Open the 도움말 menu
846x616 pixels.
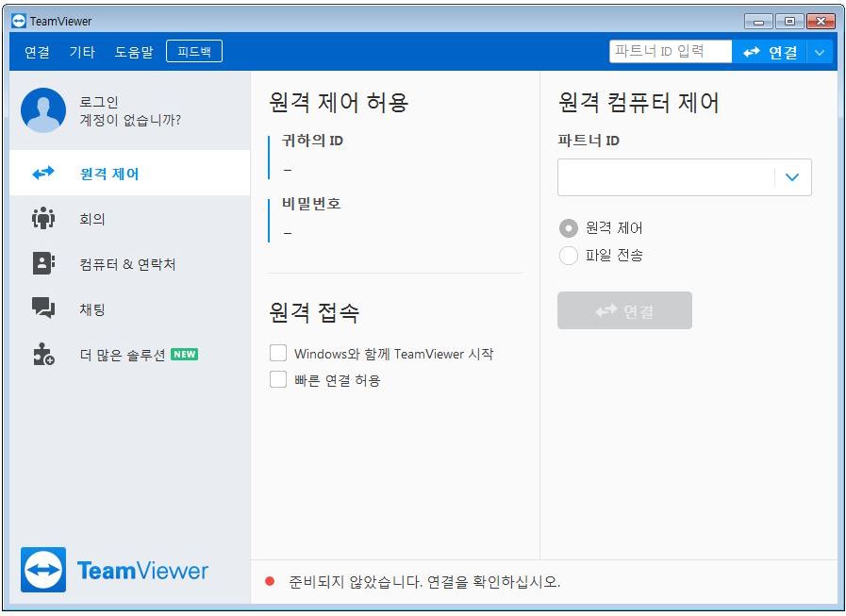(x=134, y=52)
